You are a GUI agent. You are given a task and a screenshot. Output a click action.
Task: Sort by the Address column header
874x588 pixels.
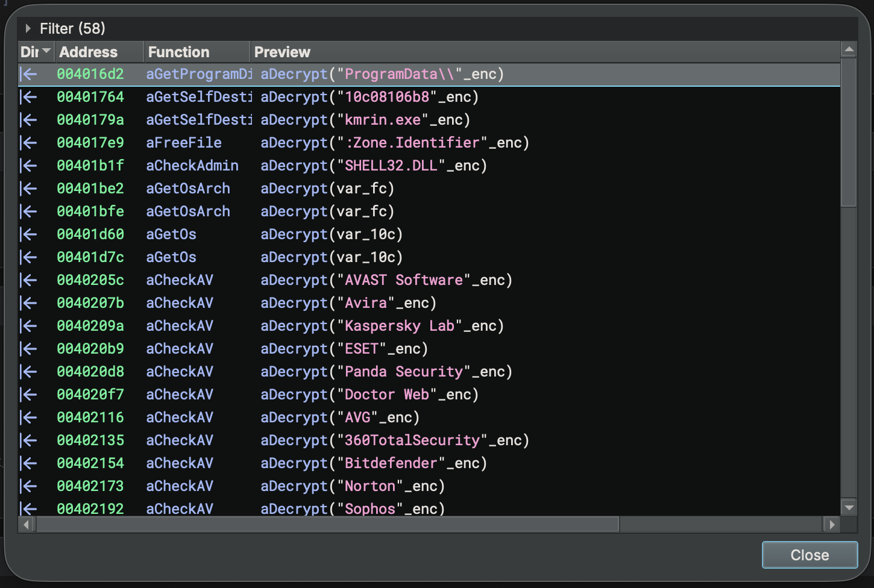[x=89, y=52]
